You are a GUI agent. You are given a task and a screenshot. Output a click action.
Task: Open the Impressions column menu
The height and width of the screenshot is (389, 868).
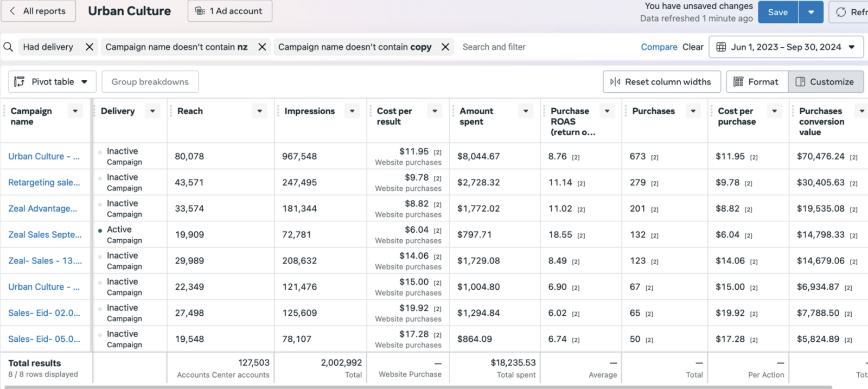(352, 111)
